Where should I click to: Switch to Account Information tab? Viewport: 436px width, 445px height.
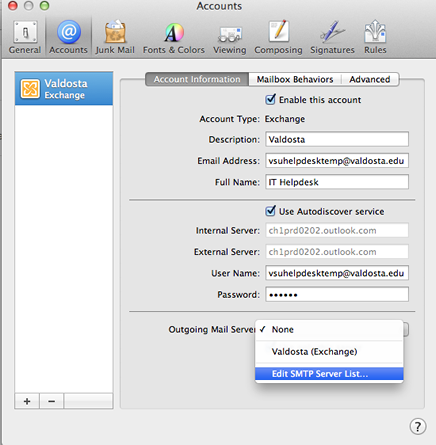click(x=197, y=79)
